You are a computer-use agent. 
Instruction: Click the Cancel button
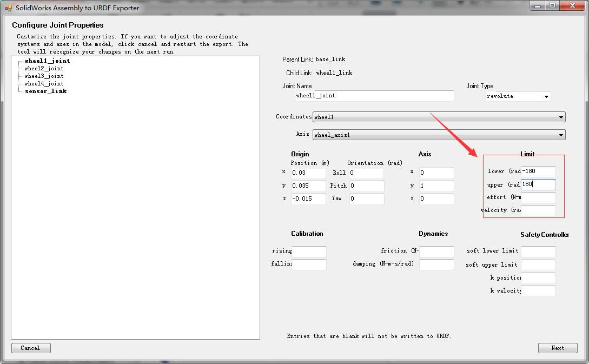[31, 348]
